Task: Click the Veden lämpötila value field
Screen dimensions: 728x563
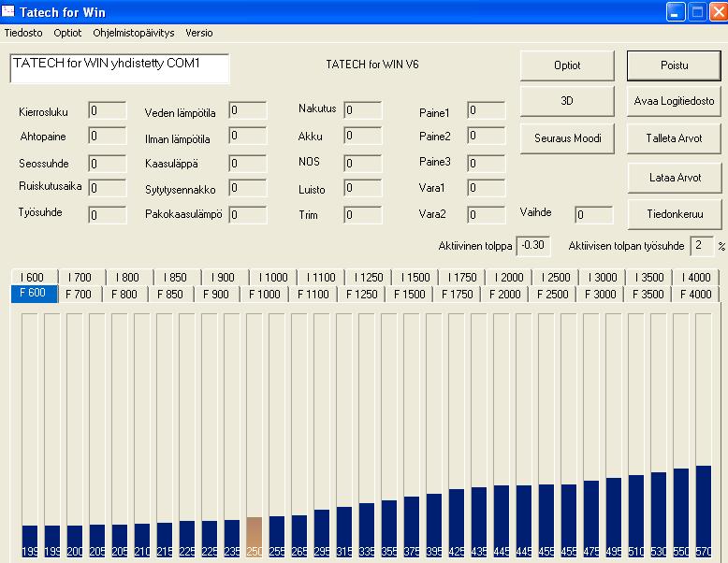Action: click(248, 110)
